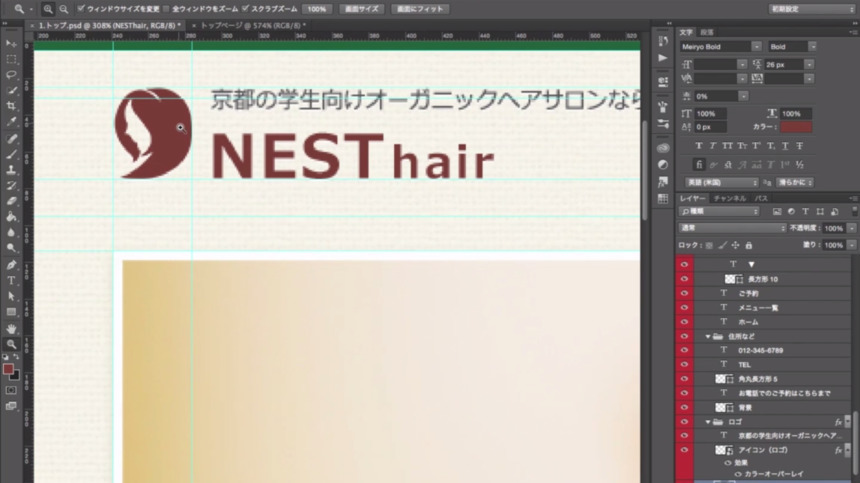860x483 pixels.
Task: Hide the 012-345-6789 text layer
Action: point(684,350)
